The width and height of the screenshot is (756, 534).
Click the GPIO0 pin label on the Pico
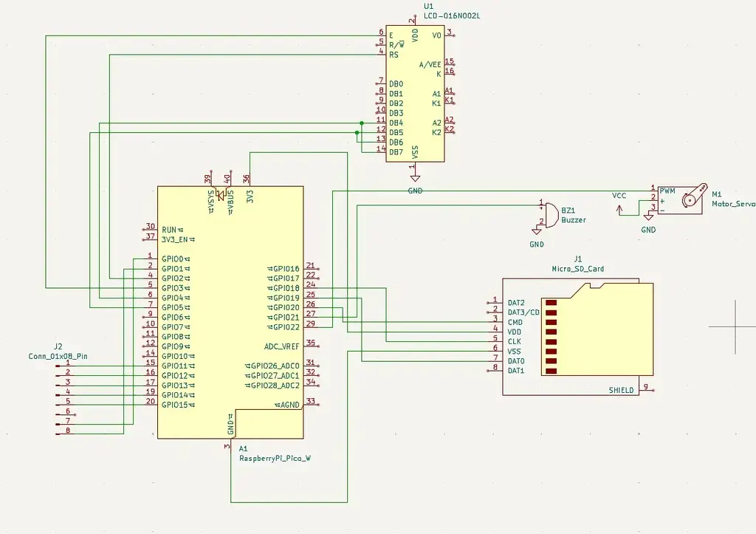pos(173,259)
